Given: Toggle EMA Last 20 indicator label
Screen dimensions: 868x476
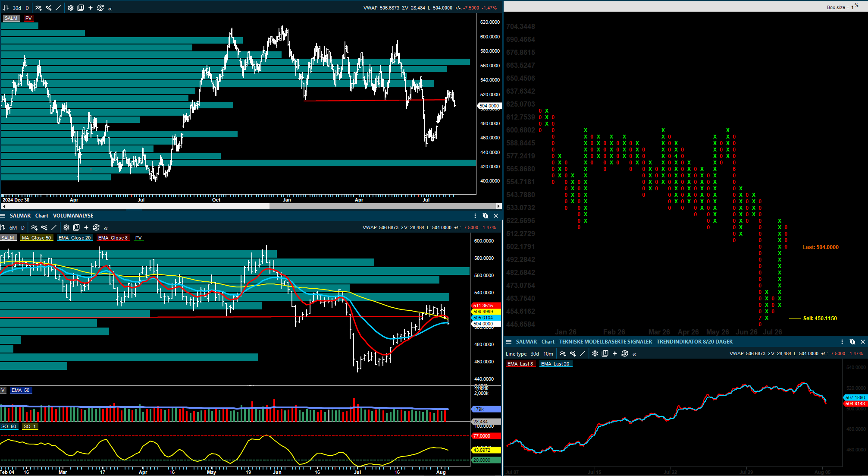Looking at the screenshot, I should (x=555, y=364).
